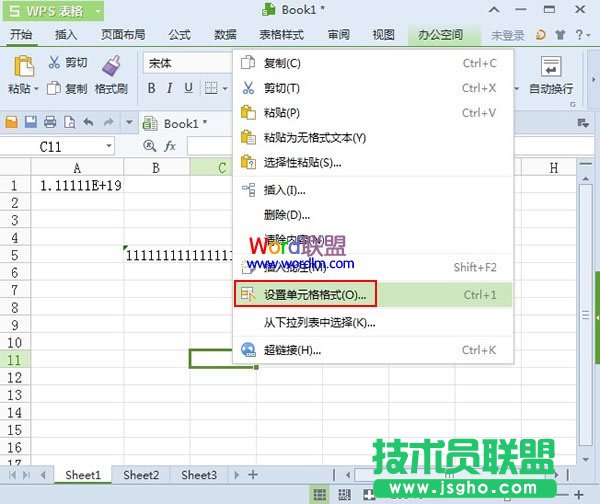Select the Sheet1 tab
This screenshot has width=600, height=504.
click(83, 475)
